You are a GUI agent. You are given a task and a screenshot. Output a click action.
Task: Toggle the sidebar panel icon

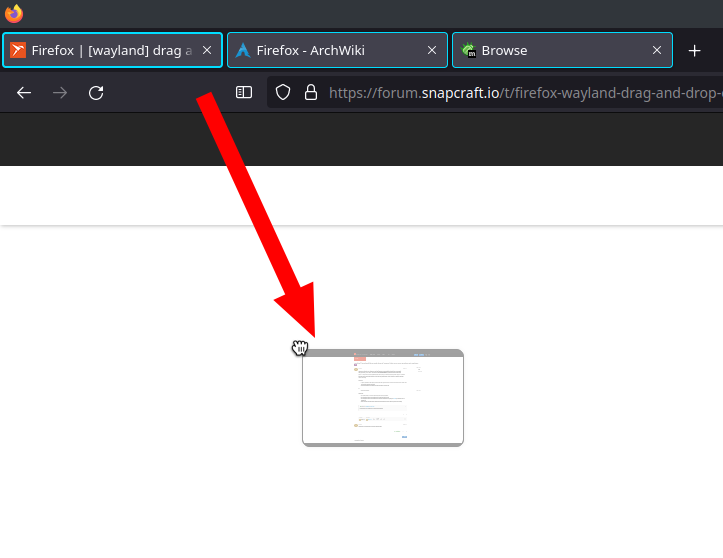(x=244, y=93)
